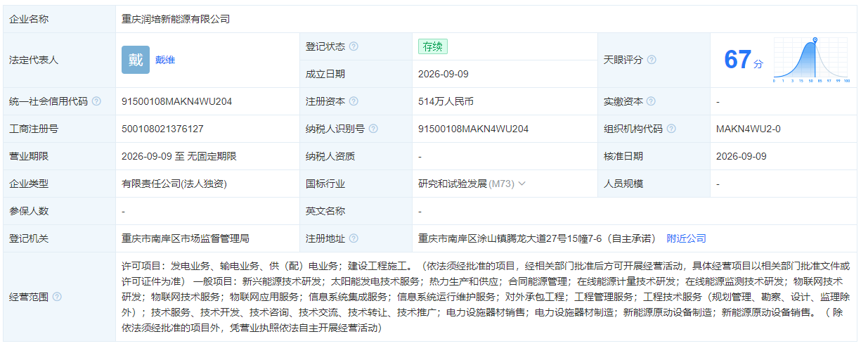Click the 存续 registration status tag
The height and width of the screenshot is (346, 868).
point(432,46)
